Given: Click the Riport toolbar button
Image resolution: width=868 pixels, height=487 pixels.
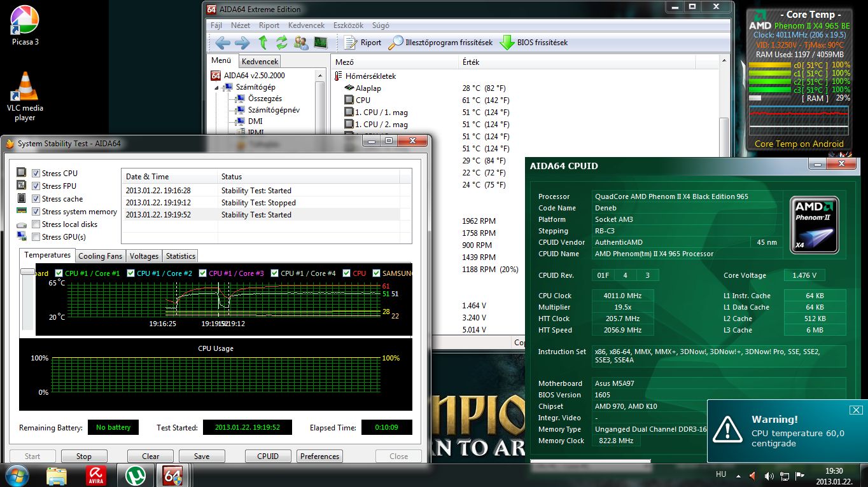Looking at the screenshot, I should click(x=363, y=43).
